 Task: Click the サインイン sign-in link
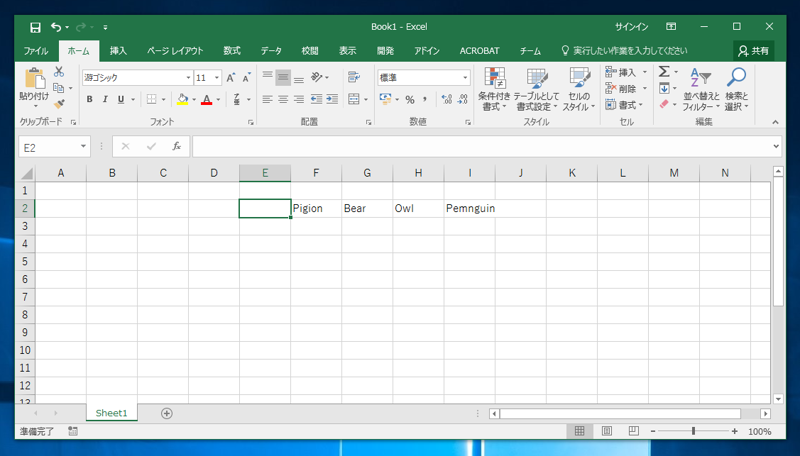coord(632,27)
